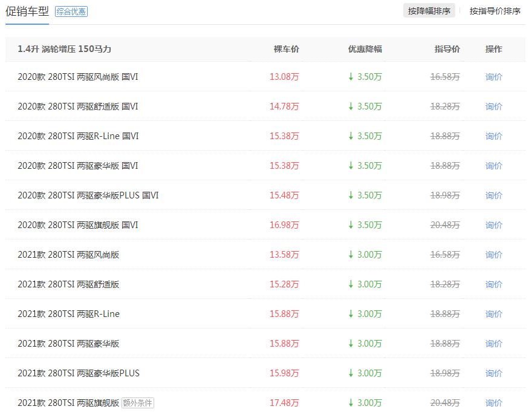Click guide price 18.98万 for 2020款 豪华版PLUS
Screen dimensions: 532x415
[x=445, y=195]
